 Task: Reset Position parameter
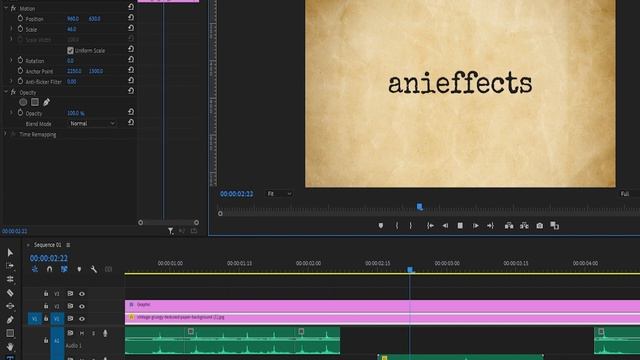[x=131, y=18]
